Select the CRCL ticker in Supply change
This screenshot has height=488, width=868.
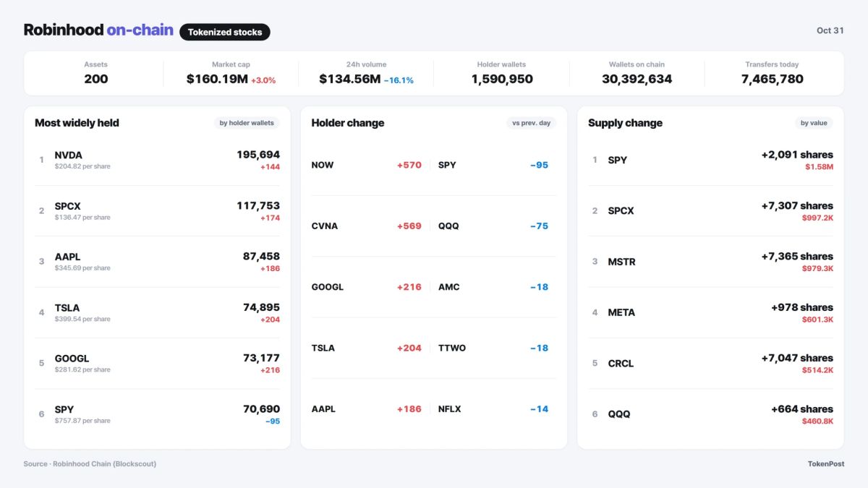621,364
